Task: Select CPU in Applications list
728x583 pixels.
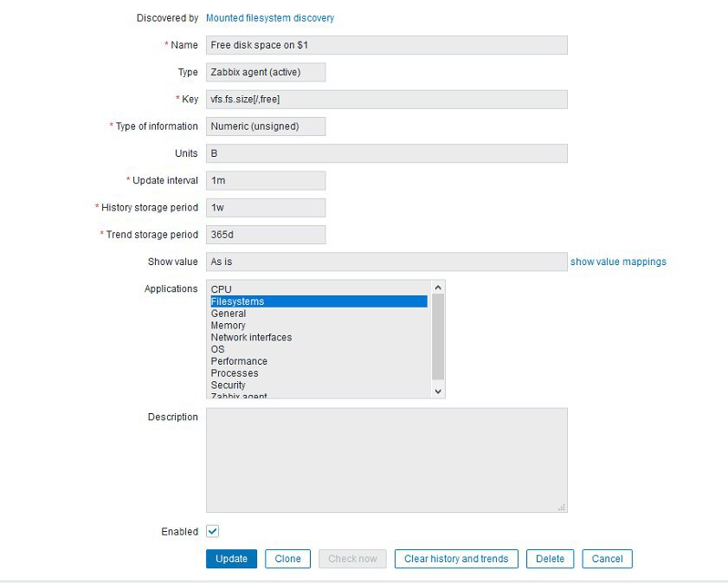Action: [x=319, y=289]
